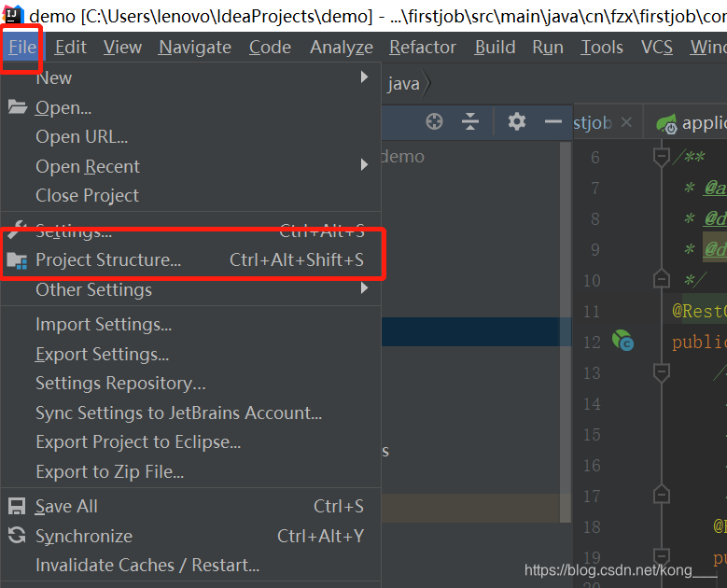Choose Import Settings...

pyautogui.click(x=190, y=325)
